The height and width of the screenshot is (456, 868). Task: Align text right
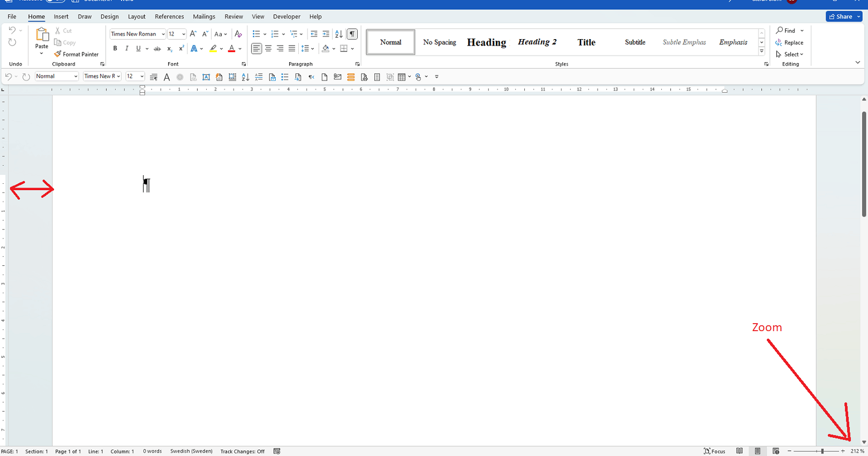280,49
